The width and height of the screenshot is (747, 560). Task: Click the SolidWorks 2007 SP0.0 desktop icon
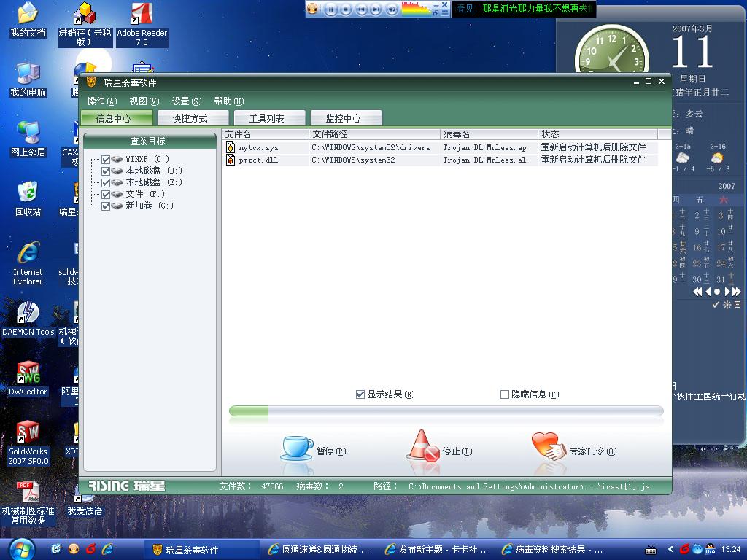point(28,433)
